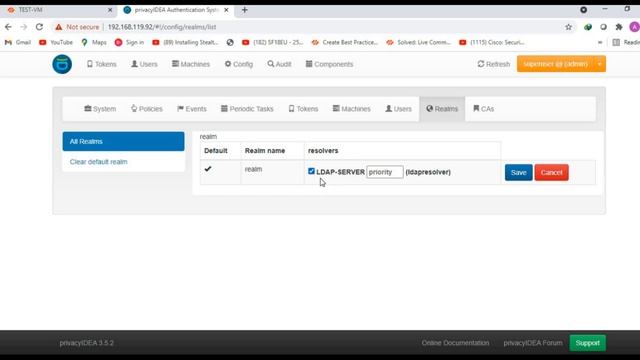Open the Installing Stealth bookmark
Screen dimensions: 640x360
(185, 42)
